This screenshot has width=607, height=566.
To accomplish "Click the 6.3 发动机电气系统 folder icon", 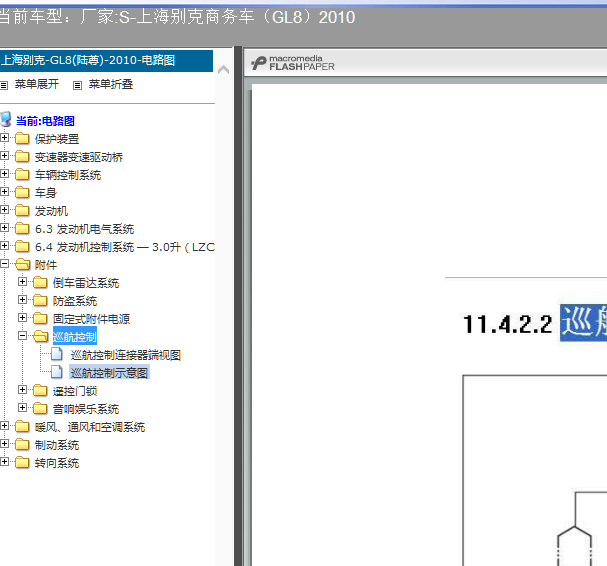I will (22, 228).
